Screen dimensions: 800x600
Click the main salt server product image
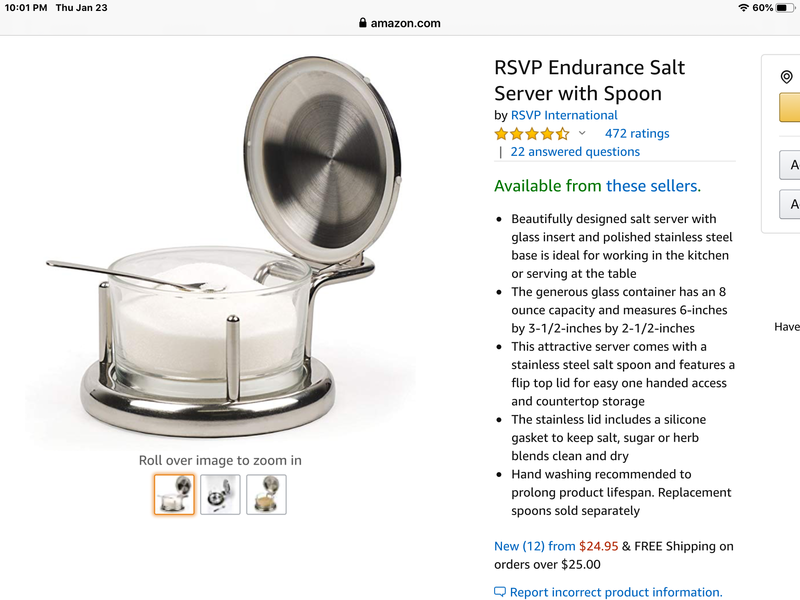tap(224, 247)
